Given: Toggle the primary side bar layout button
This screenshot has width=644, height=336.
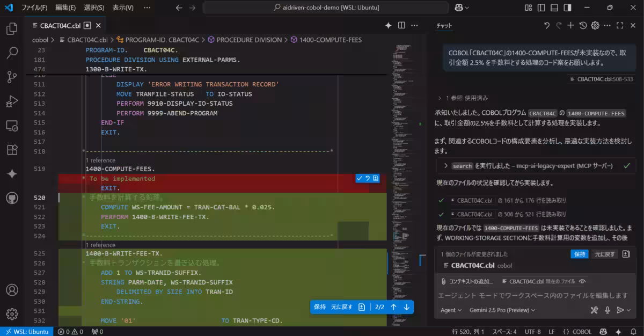Looking at the screenshot, I should pyautogui.click(x=541, y=8).
